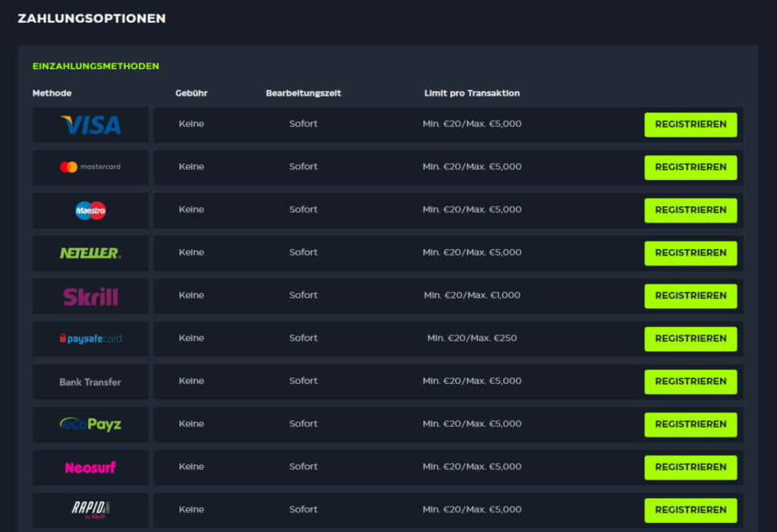
Task: Click the Bank Transfer transaction limit
Action: pos(472,381)
